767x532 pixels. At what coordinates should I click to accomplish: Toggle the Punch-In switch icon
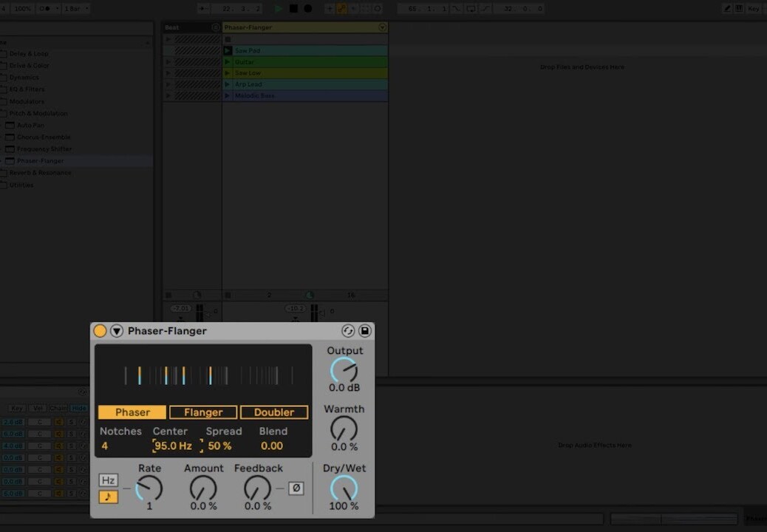coord(456,8)
